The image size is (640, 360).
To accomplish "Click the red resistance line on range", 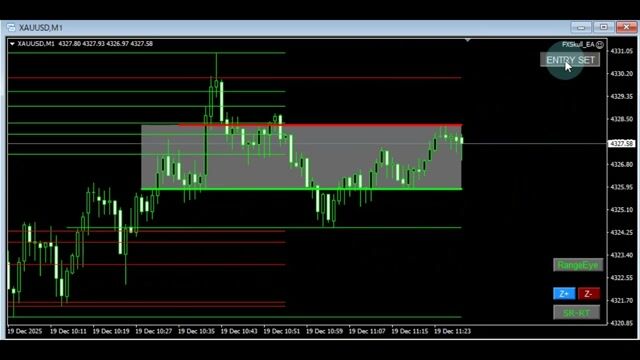I will point(320,124).
